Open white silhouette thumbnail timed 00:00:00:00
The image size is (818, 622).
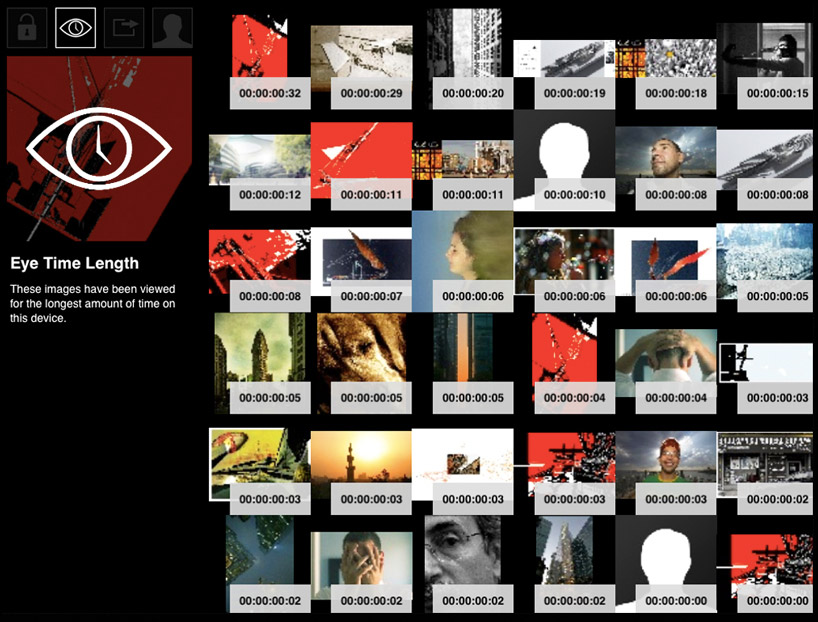pyautogui.click(x=666, y=565)
